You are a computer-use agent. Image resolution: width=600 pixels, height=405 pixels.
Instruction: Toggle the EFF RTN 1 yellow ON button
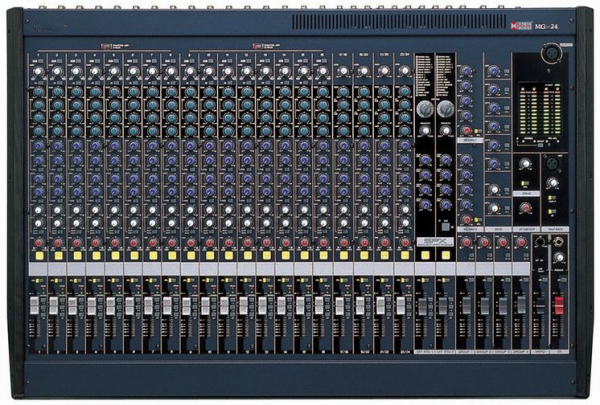click(x=424, y=256)
